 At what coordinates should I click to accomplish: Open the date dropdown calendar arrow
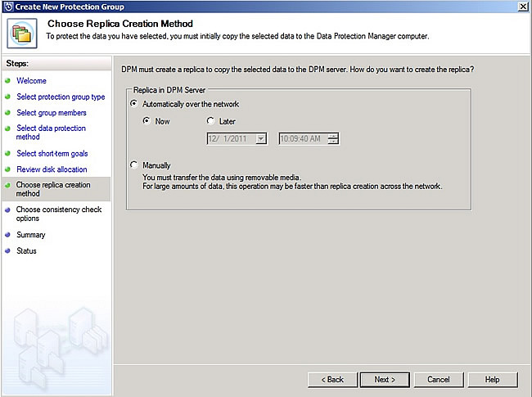[261, 138]
